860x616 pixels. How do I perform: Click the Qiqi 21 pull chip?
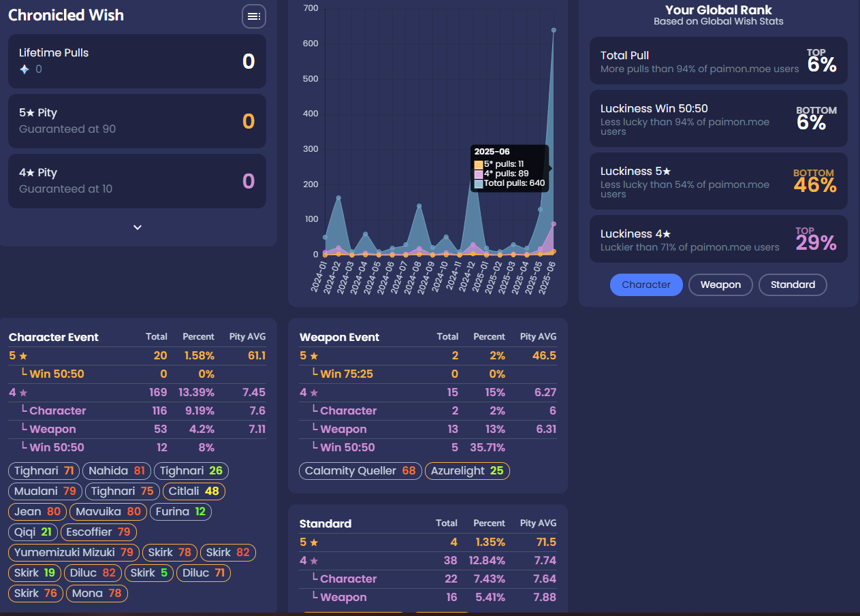pyautogui.click(x=33, y=532)
